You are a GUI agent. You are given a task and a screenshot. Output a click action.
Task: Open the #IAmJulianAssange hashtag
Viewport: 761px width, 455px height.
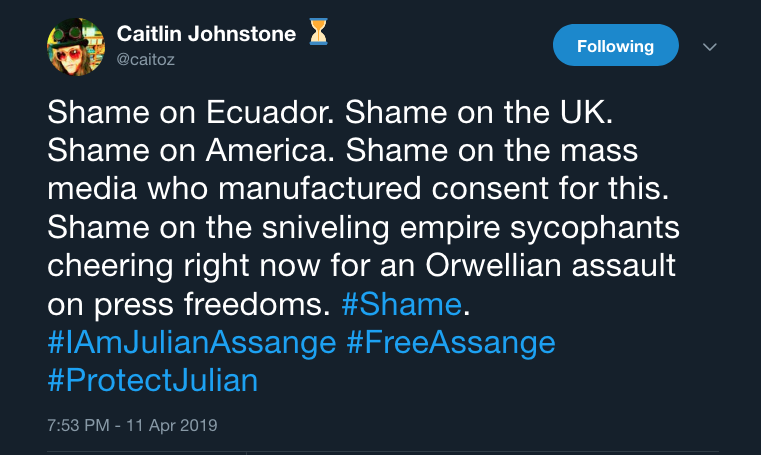tap(191, 342)
